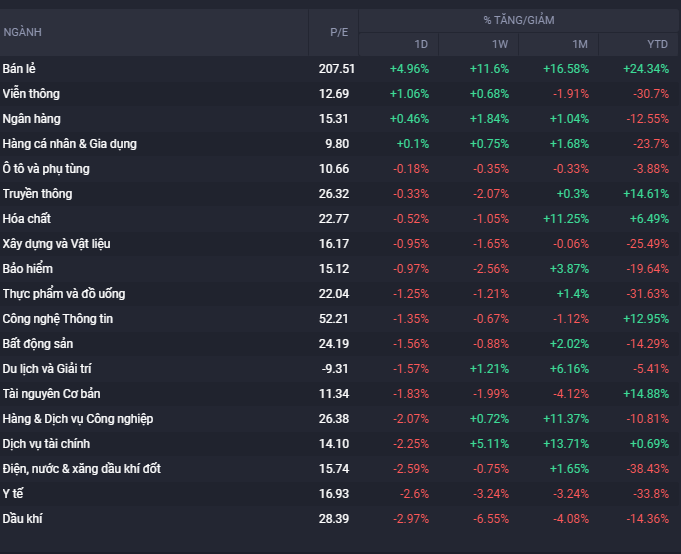
Task: Click the YTD column header
Action: (657, 44)
